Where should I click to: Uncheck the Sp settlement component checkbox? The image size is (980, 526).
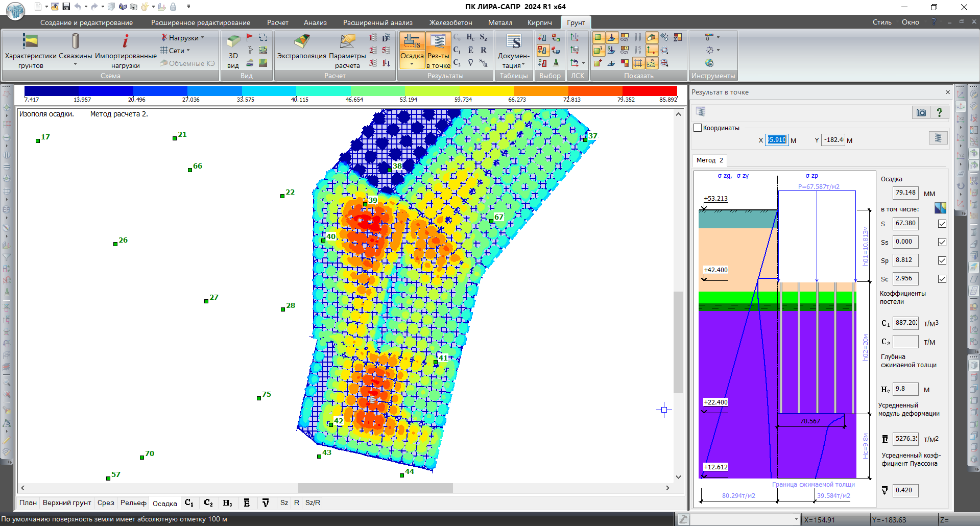[942, 260]
